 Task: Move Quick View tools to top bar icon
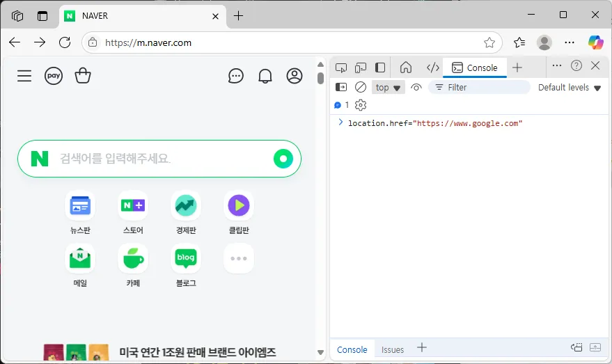tap(576, 347)
